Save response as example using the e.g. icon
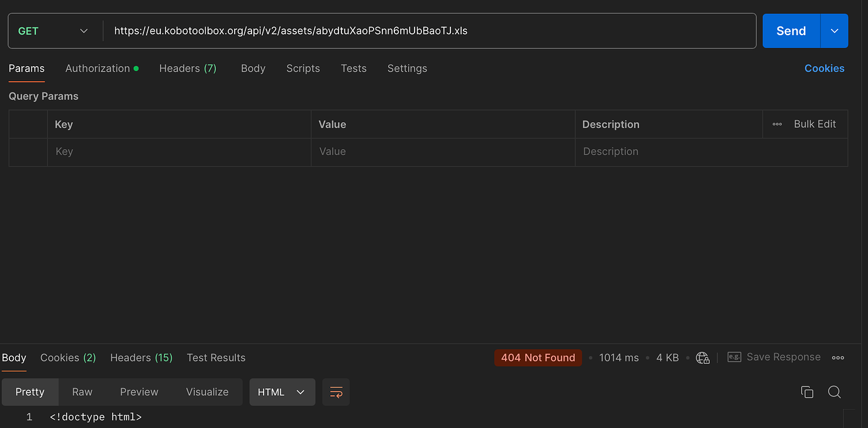Image resolution: width=868 pixels, height=428 pixels. click(733, 356)
